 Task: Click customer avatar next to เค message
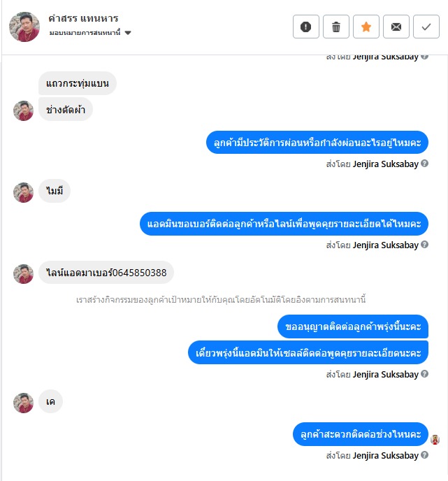point(23,403)
